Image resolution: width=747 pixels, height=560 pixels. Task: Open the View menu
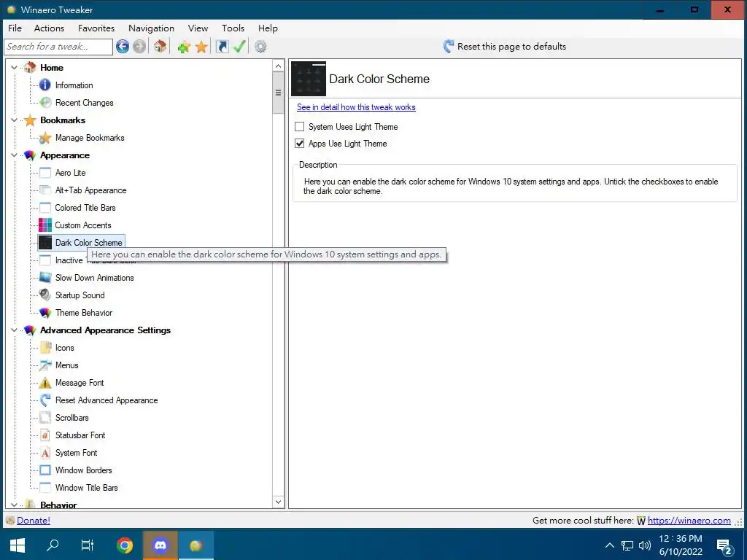click(x=198, y=28)
